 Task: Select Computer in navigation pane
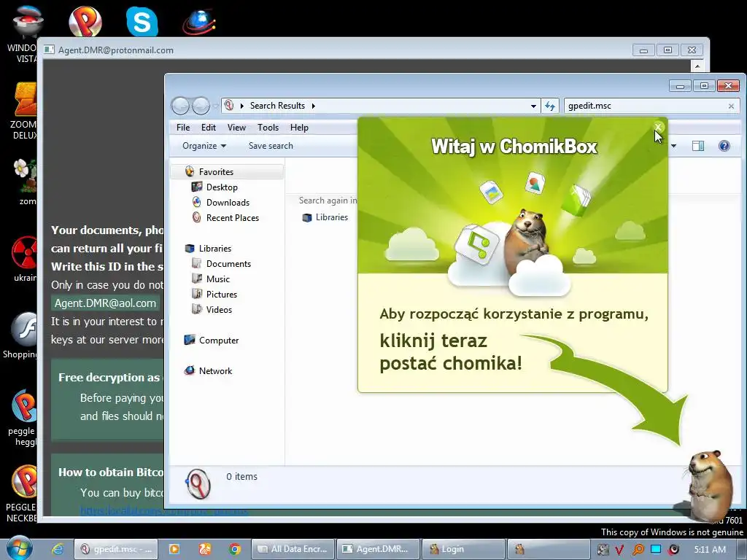pos(218,340)
